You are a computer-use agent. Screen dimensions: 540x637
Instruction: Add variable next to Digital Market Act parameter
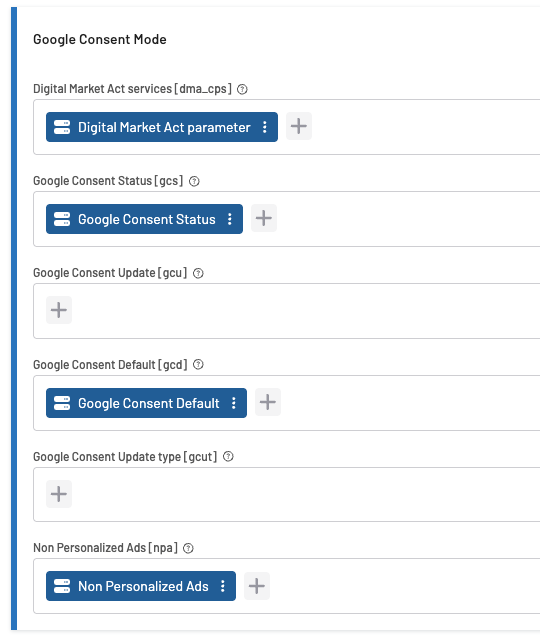[299, 126]
